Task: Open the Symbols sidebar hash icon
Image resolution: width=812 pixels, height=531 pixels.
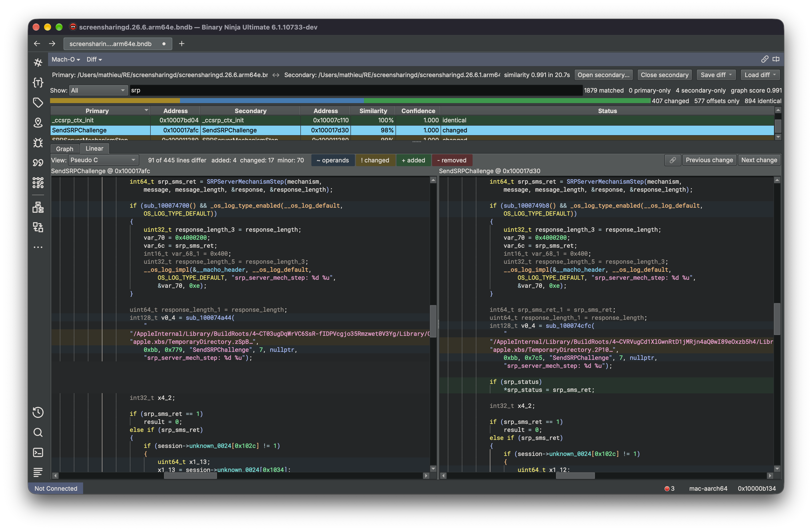Action: tap(38, 62)
